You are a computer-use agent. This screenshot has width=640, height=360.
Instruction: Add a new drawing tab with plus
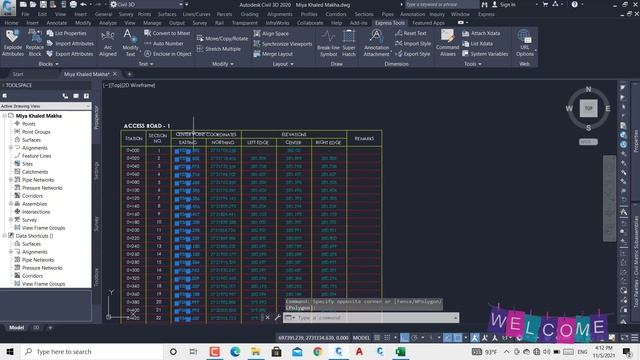pos(129,74)
